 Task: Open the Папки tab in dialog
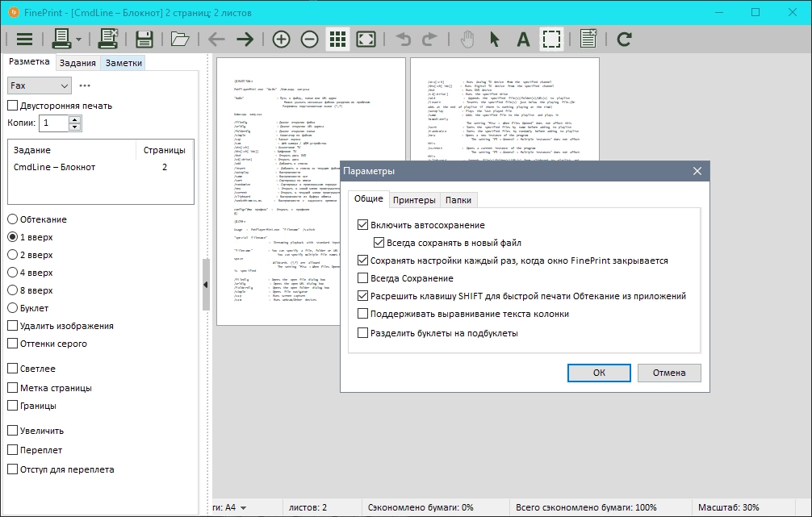point(458,200)
